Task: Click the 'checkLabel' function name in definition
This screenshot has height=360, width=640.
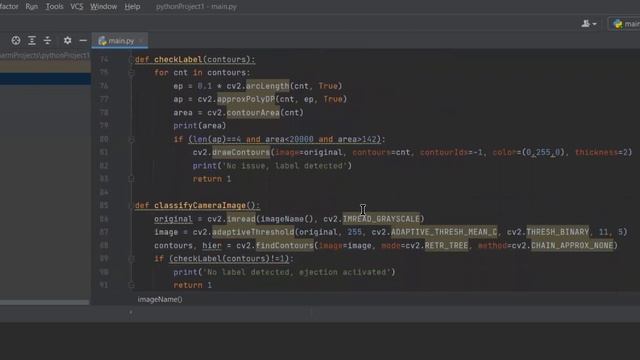Action: pos(178,60)
